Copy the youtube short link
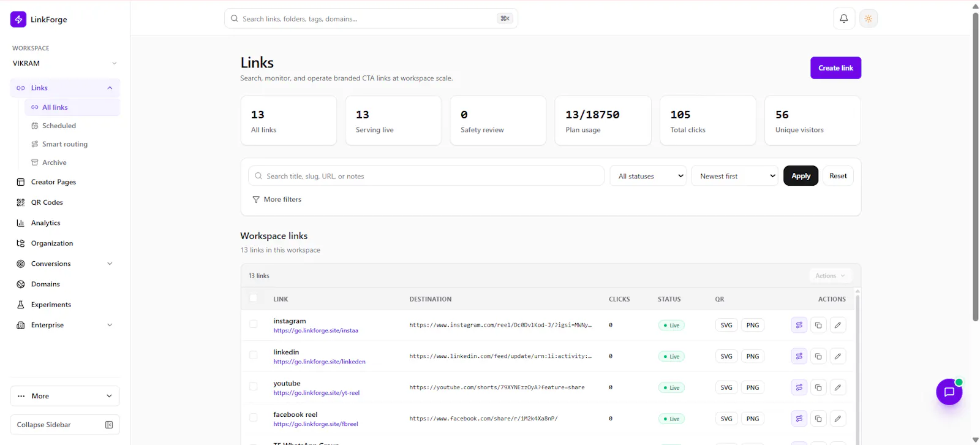 (818, 387)
